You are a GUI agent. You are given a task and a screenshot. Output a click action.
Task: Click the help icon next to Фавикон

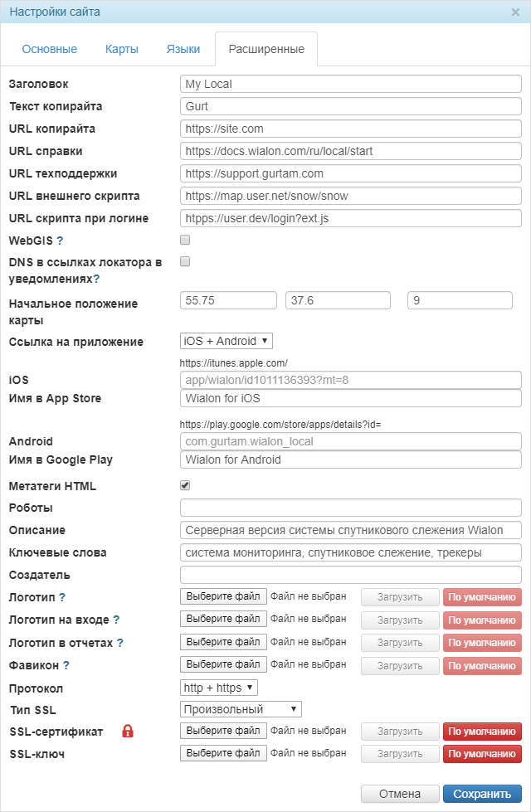tap(66, 665)
